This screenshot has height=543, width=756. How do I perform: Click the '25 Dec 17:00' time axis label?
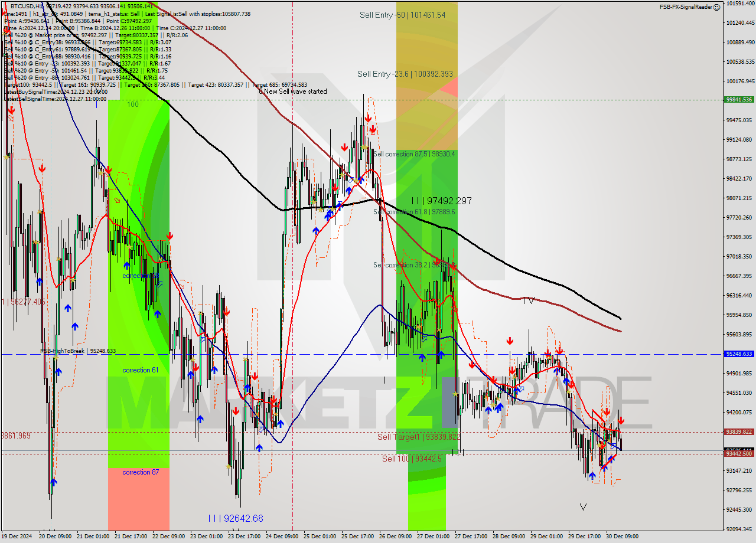pos(358,537)
